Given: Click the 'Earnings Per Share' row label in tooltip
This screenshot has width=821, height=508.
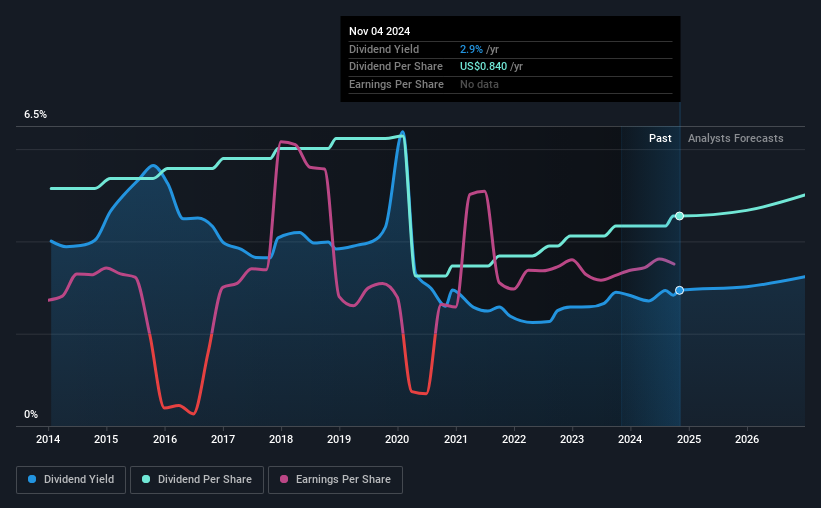Looking at the screenshot, I should [396, 84].
